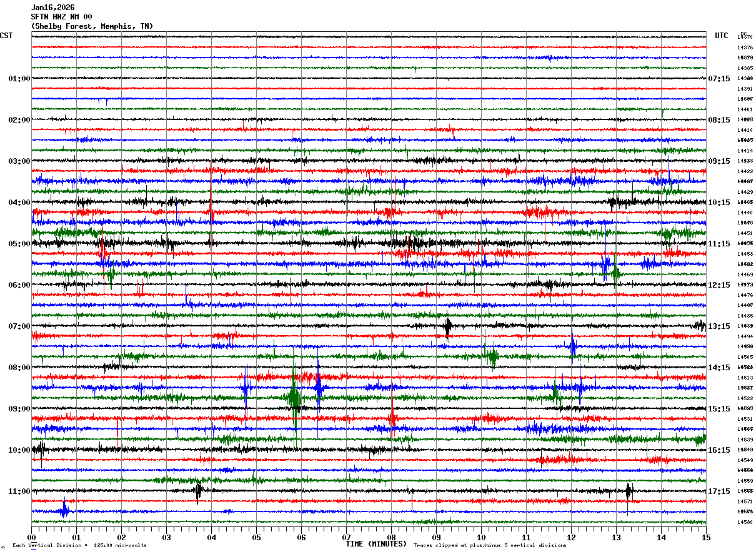Click the 04 minute tick label on bottom axis

211,537
